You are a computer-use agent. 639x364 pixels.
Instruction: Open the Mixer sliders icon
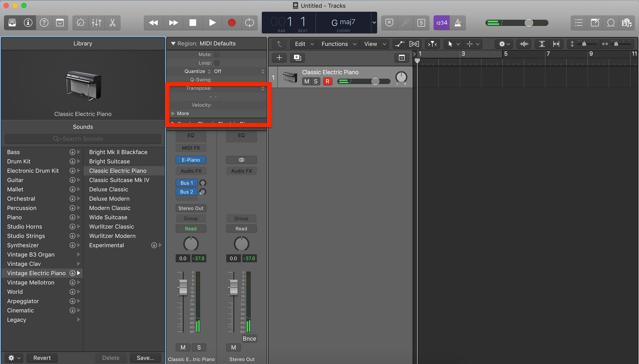96,23
